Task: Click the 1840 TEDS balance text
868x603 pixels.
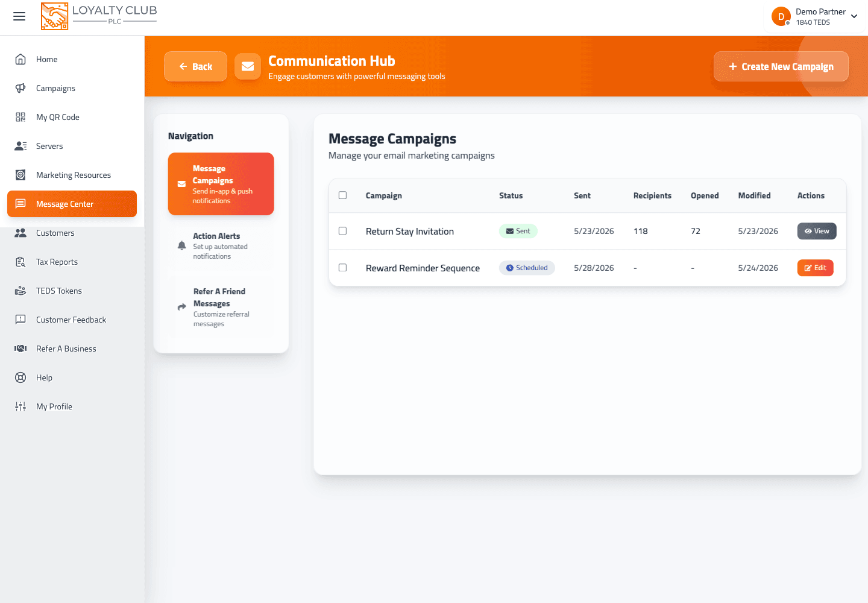Action: tap(813, 22)
